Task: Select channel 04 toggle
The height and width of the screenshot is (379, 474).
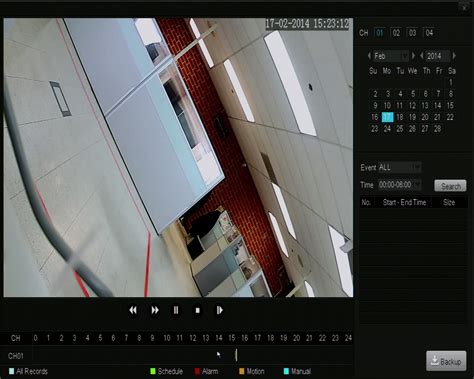Action: pyautogui.click(x=429, y=33)
